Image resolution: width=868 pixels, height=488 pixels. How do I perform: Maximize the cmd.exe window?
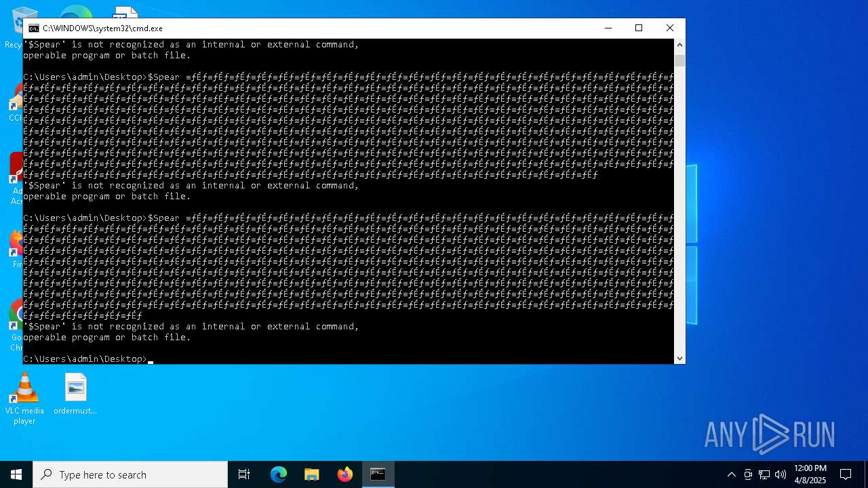click(x=639, y=28)
